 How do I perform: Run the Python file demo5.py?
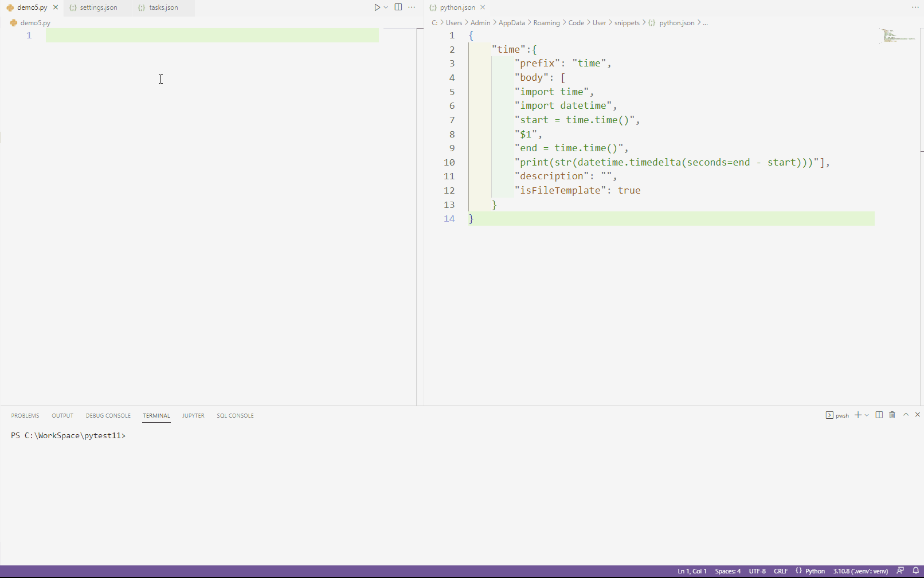click(x=377, y=7)
